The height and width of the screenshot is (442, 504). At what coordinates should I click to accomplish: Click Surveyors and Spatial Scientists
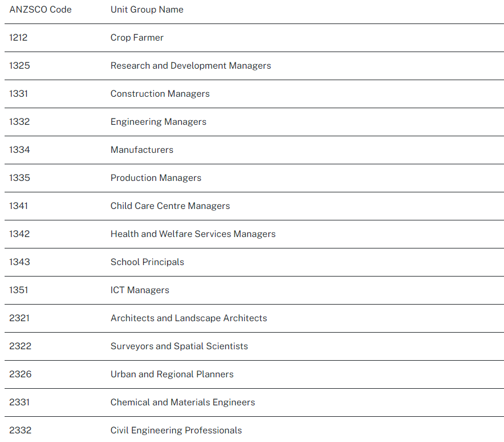[179, 346]
